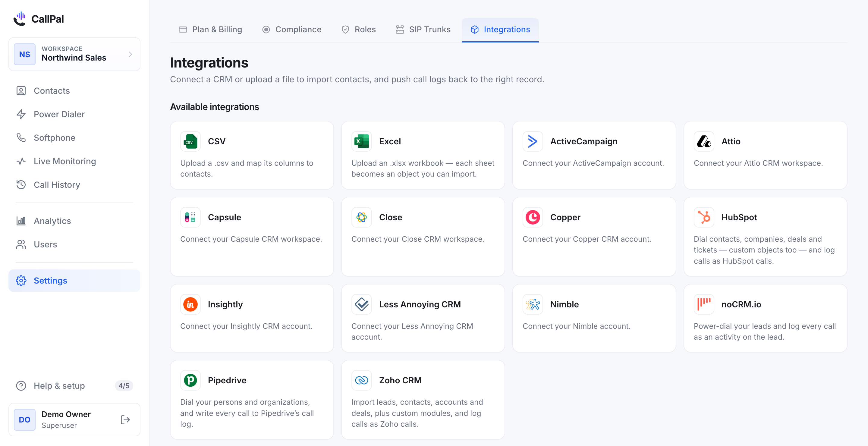Click the Excel integration icon
Screen dimensions: 868x446
(x=362, y=141)
